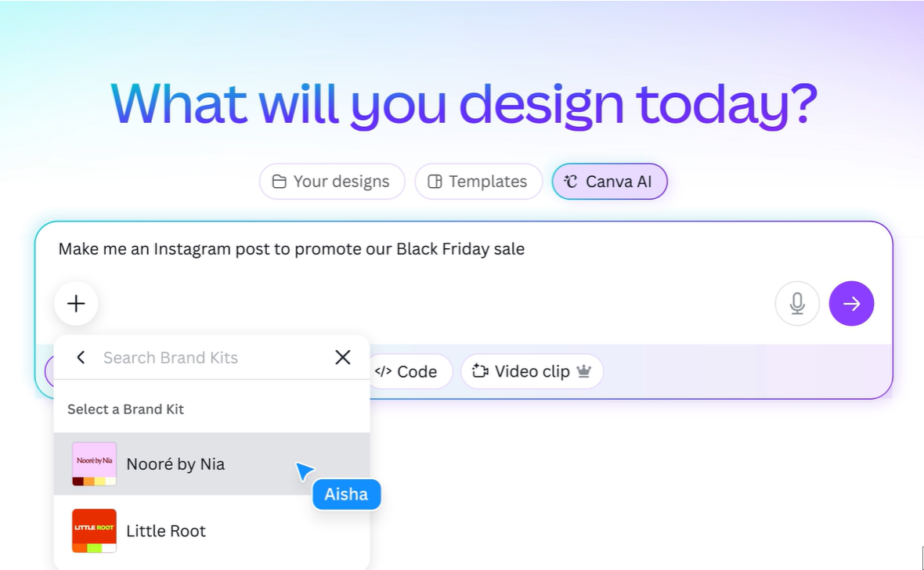Click the Templates grid icon
The height and width of the screenshot is (570, 924).
[x=434, y=181]
